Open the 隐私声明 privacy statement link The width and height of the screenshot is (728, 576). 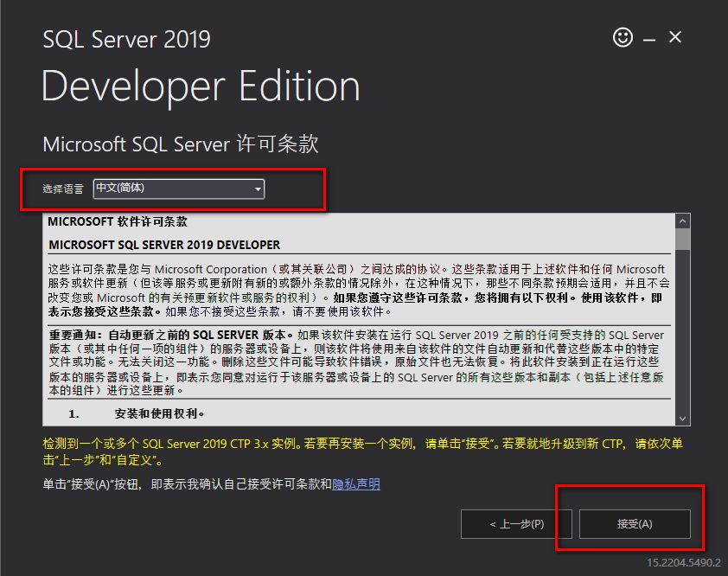click(356, 484)
